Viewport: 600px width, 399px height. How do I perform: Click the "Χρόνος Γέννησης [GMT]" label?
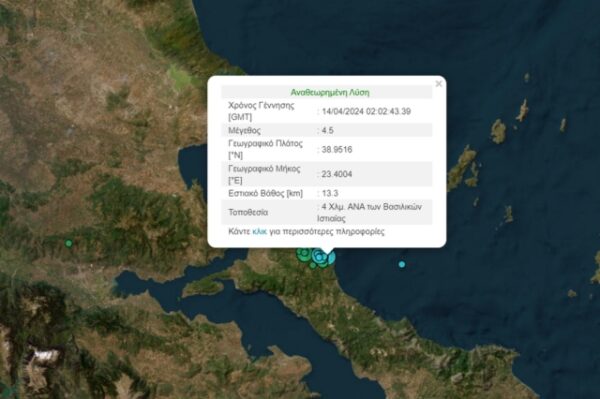[x=261, y=111]
